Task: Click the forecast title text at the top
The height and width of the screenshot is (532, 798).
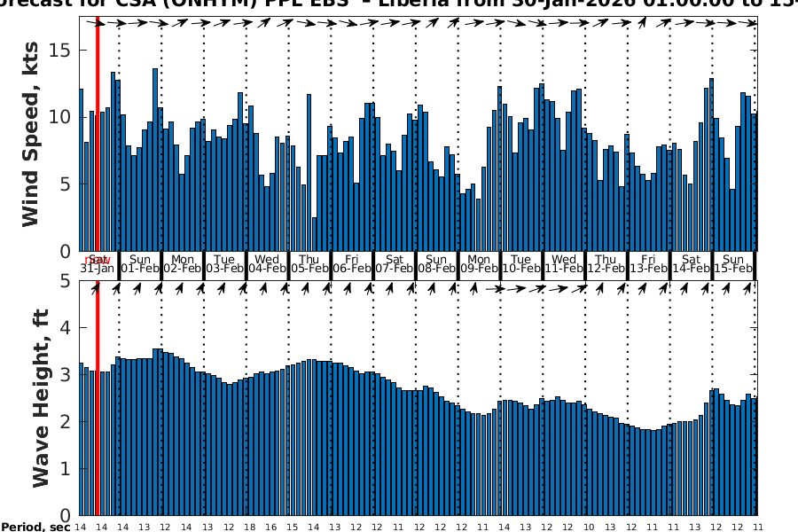Action: click(399, 5)
